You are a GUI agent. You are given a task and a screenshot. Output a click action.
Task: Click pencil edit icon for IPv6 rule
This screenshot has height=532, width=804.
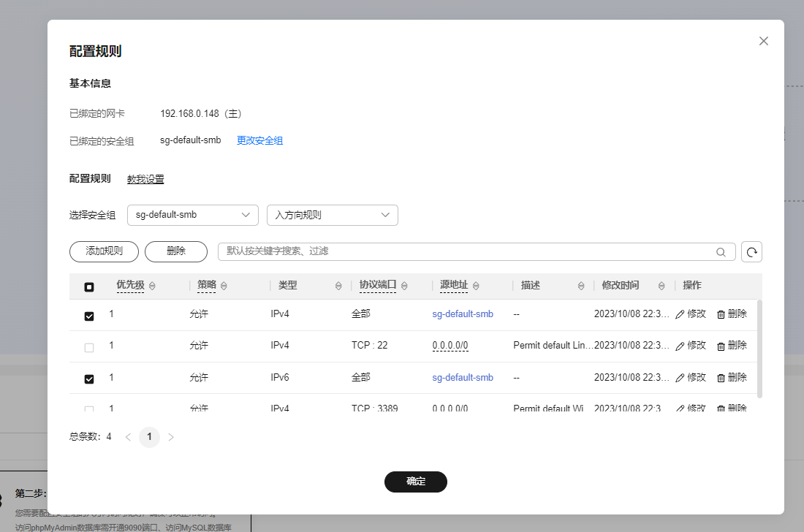680,378
